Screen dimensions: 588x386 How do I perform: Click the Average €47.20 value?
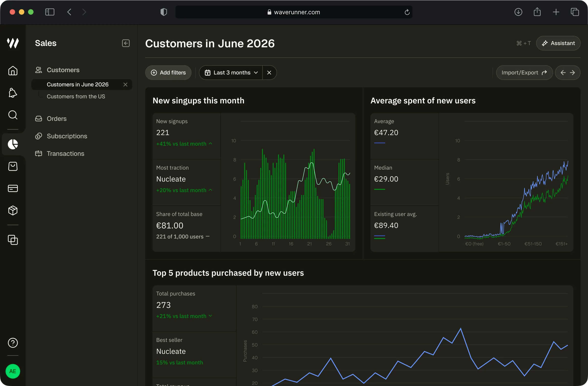[x=386, y=133]
